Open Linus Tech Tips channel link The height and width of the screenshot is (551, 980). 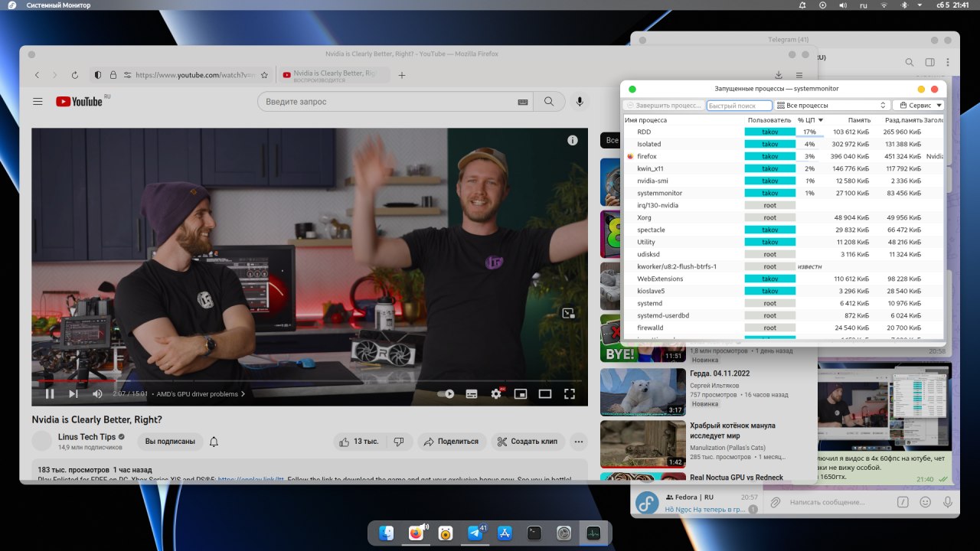(86, 437)
